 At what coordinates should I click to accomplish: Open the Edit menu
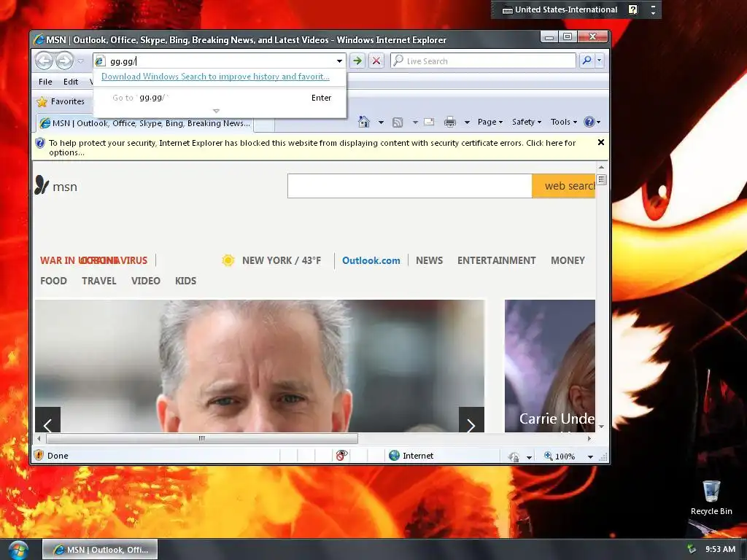pyautogui.click(x=71, y=82)
